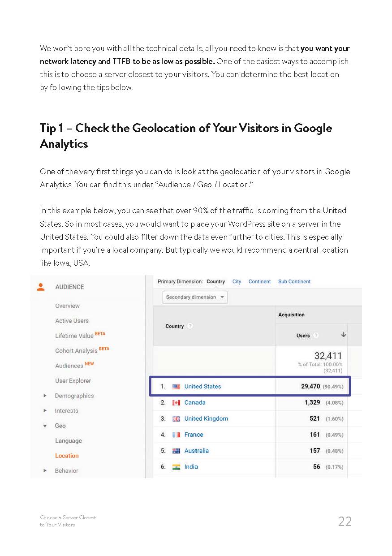Switch primary dimension to City
Viewport: 392px width, 556px height.
[x=237, y=282]
